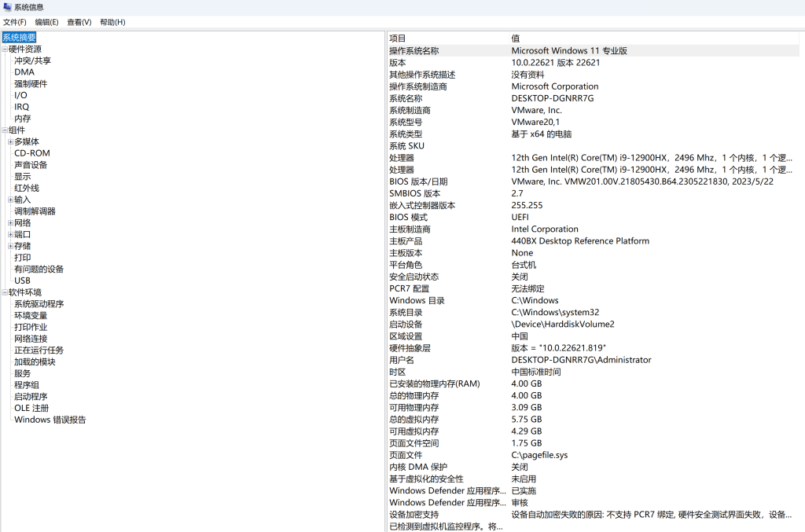
Task: Click the value 10.0.22621 版本 22621
Action: click(x=556, y=63)
